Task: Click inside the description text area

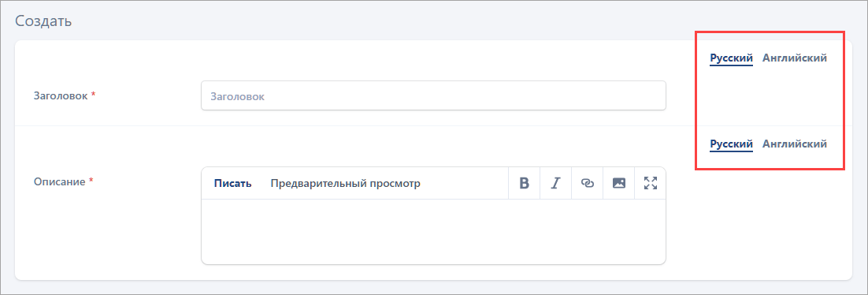Action: 433,231
